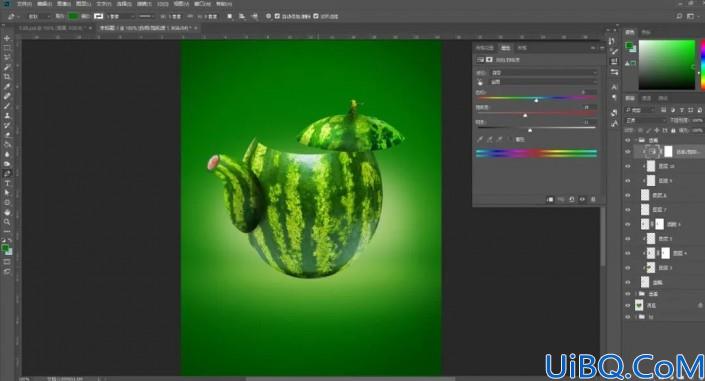Screen dimensions: 705x381
Task: Click the shape fill color swatch
Action: coord(73,16)
